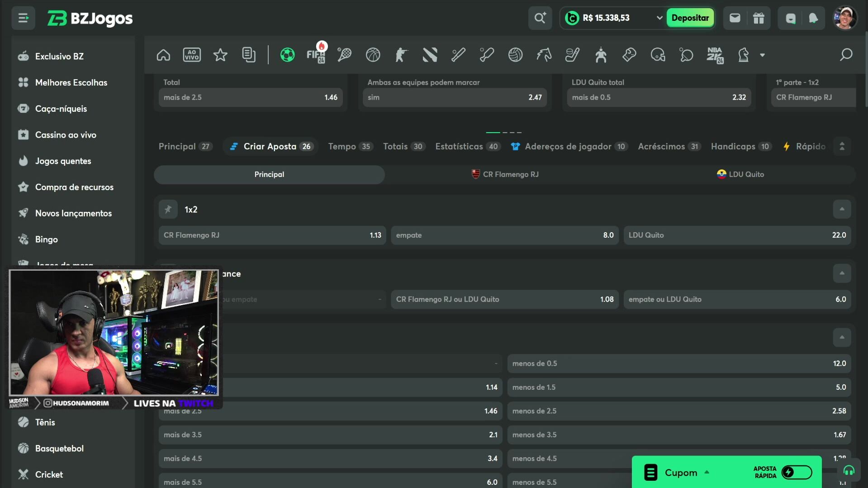
Task: Collapse the double chance market section
Action: coord(842,273)
